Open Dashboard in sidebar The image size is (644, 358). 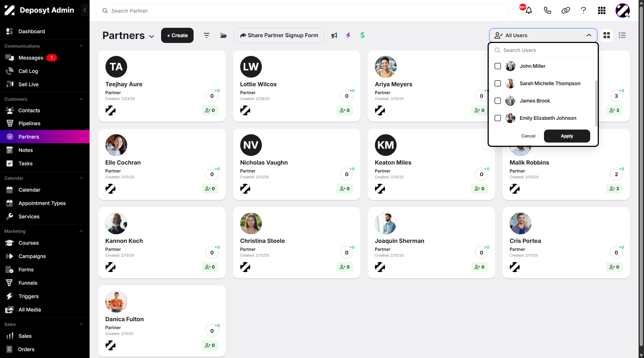coord(45,31)
